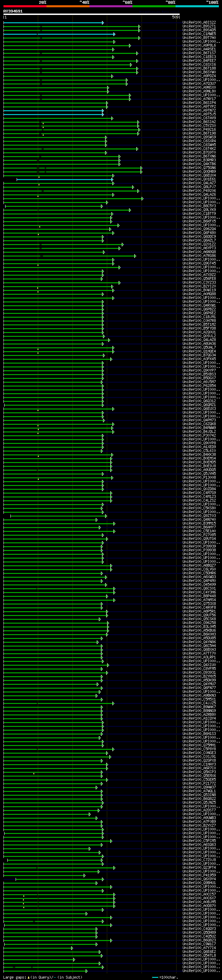Select subject UniRef100_P49216
Viewport: 222px width, 980px height.
[199, 129]
